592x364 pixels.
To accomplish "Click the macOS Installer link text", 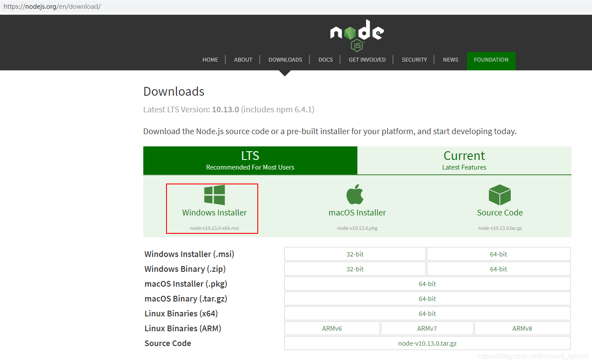I will pos(357,213).
